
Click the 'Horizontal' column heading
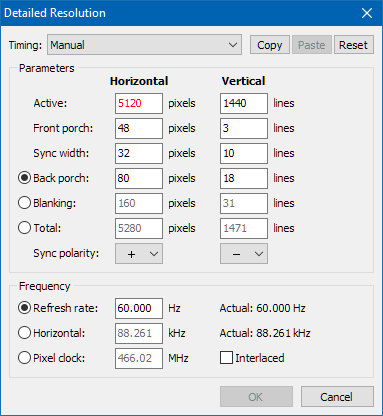(x=139, y=81)
